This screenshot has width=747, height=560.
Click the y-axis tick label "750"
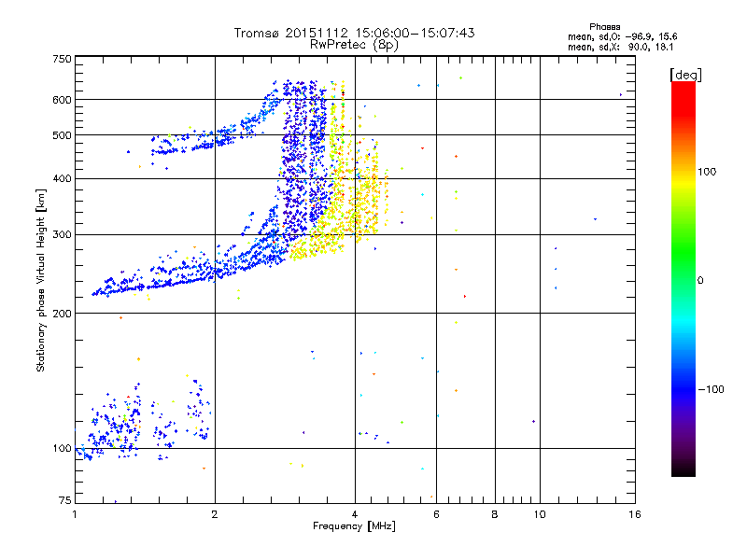pyautogui.click(x=62, y=59)
